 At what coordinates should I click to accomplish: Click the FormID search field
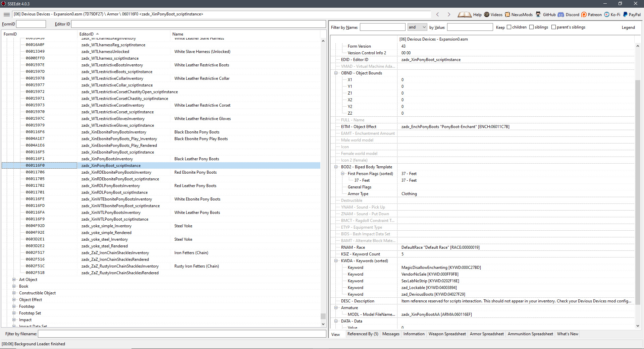(x=31, y=24)
